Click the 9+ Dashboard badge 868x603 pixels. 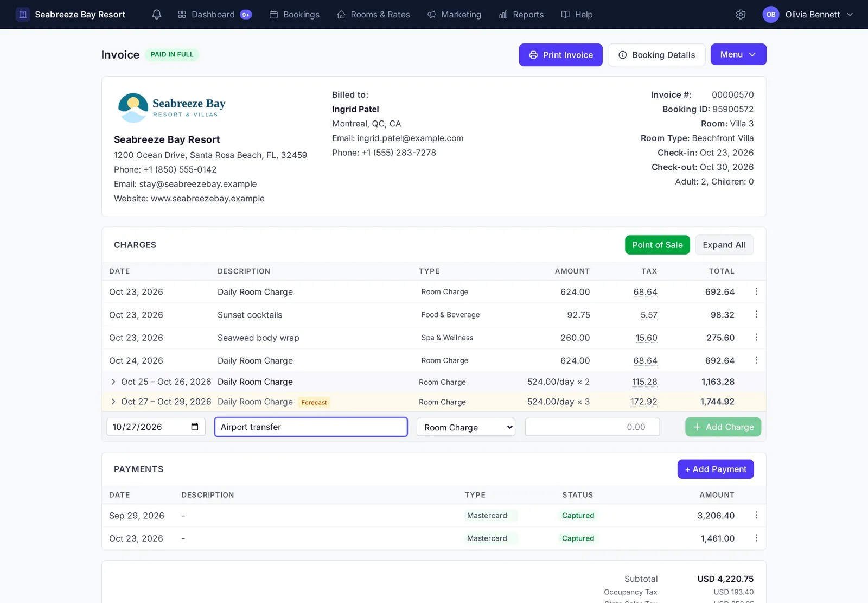[246, 15]
